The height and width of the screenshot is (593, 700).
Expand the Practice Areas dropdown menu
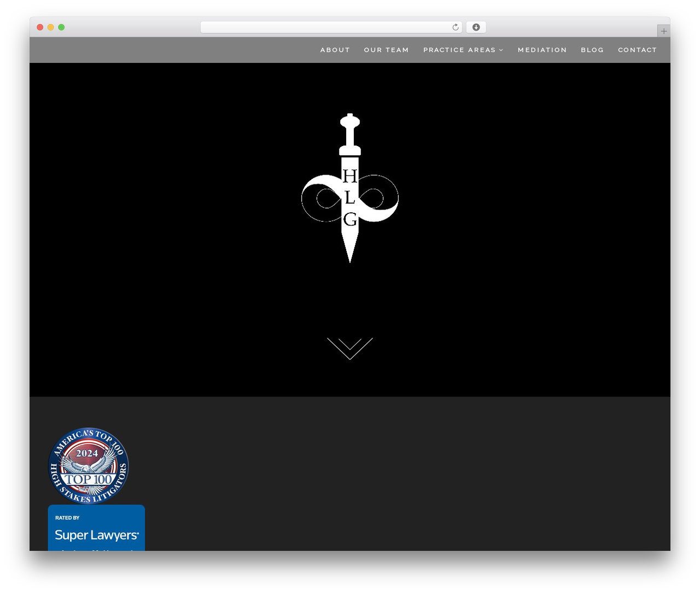pyautogui.click(x=463, y=50)
